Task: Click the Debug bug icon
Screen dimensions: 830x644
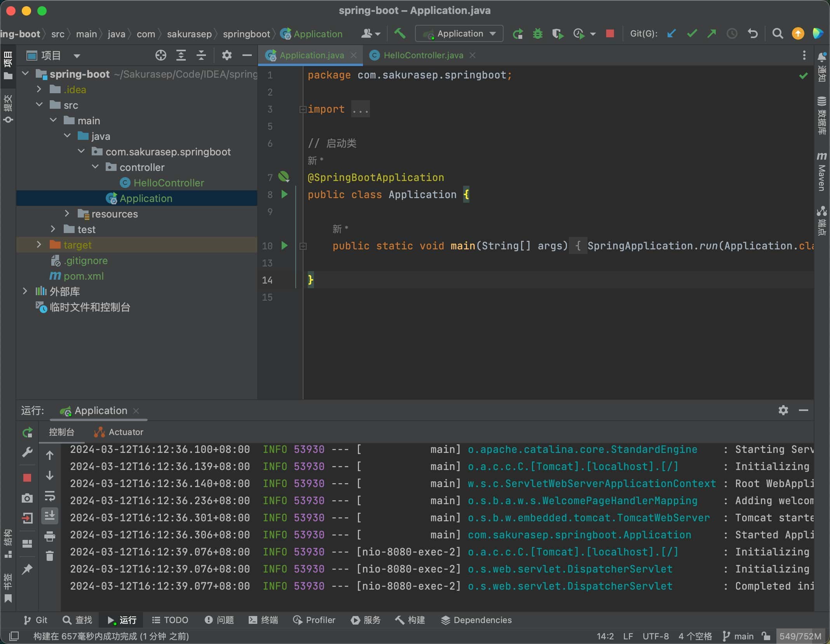Action: point(537,34)
